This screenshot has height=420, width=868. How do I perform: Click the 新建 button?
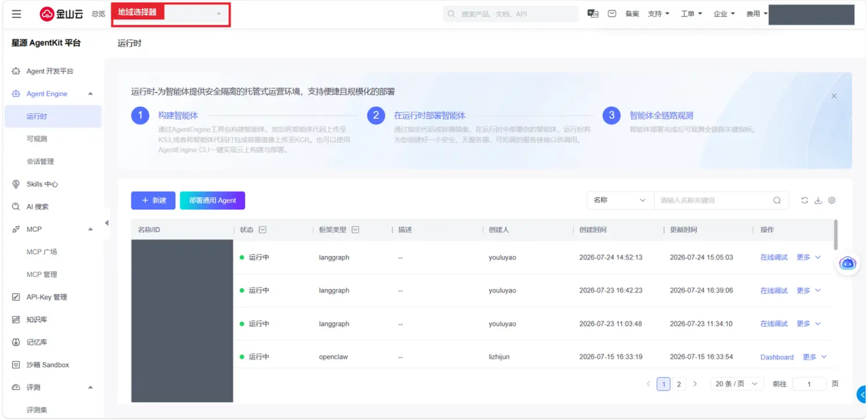153,200
